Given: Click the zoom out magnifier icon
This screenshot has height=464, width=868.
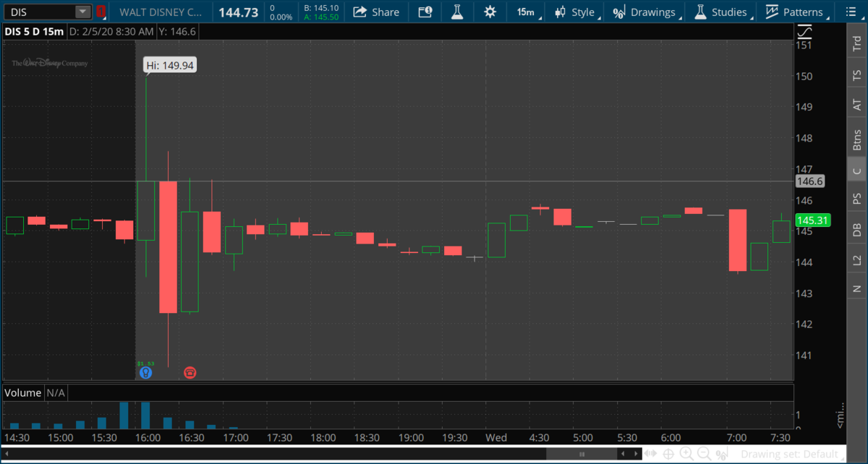Looking at the screenshot, I should click(704, 454).
